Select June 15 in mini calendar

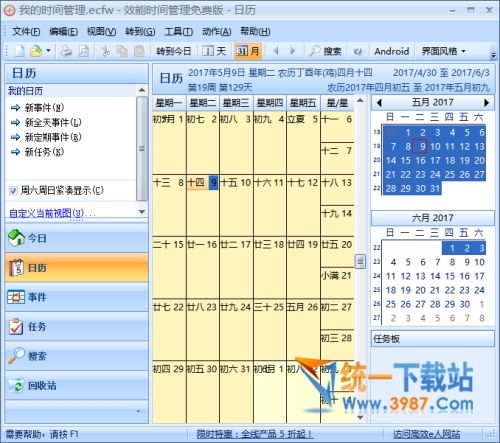point(450,276)
